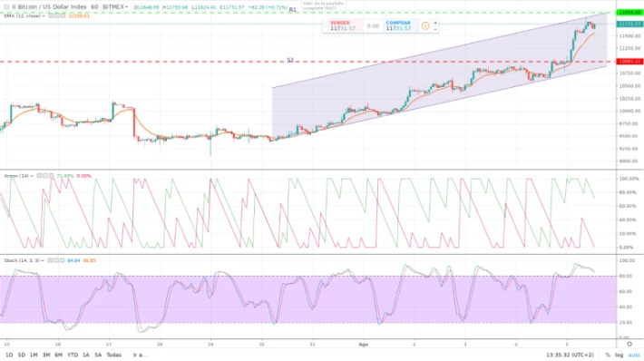The width and height of the screenshot is (644, 361).
Task: Increase order quantity with plus stepper
Action: point(435,23)
